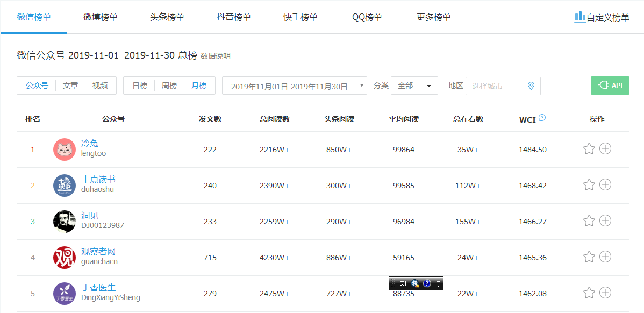Screen dimensions: 644x313
Task: Click the 头条阅读 column header
Action: [x=339, y=119]
